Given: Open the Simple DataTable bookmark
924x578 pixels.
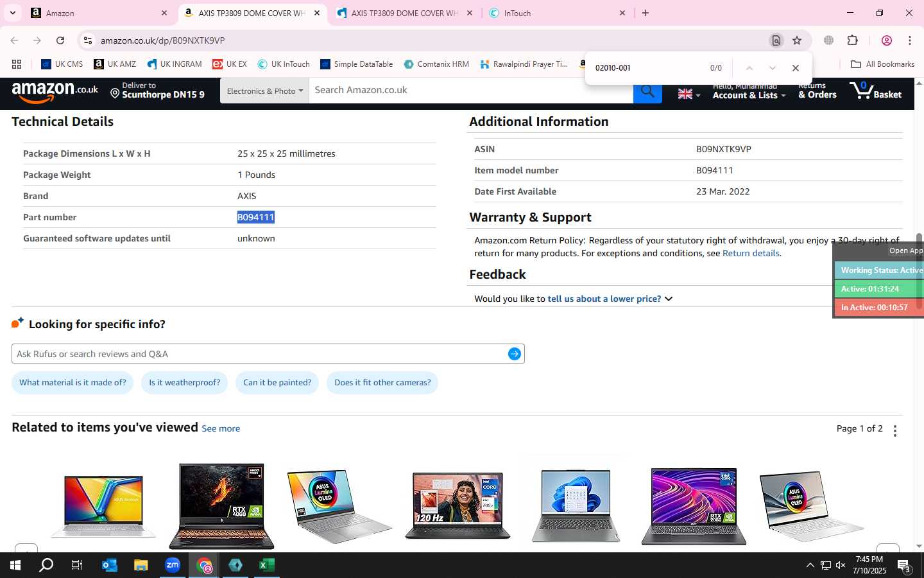Looking at the screenshot, I should 356,64.
